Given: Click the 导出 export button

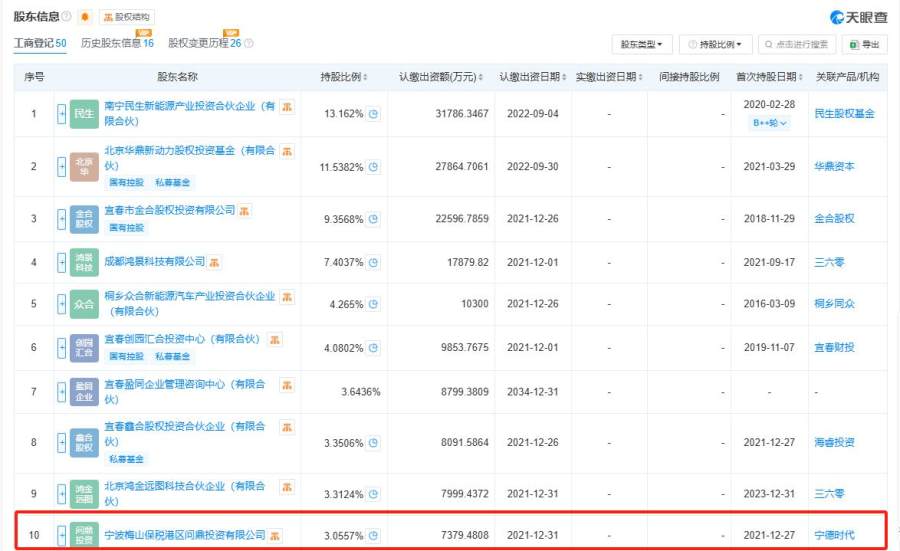Looking at the screenshot, I should pos(864,44).
